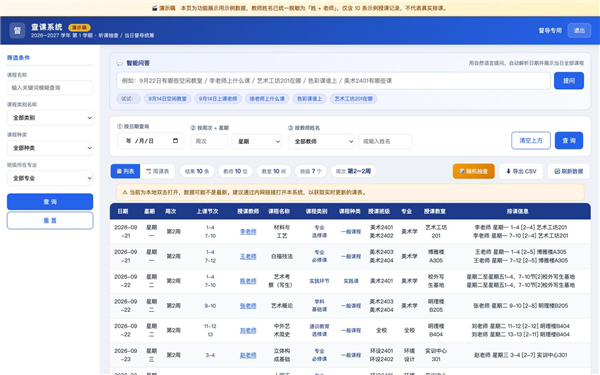Open the 王老师 teacher link
Viewport: 600px width, 375px height.
(248, 256)
